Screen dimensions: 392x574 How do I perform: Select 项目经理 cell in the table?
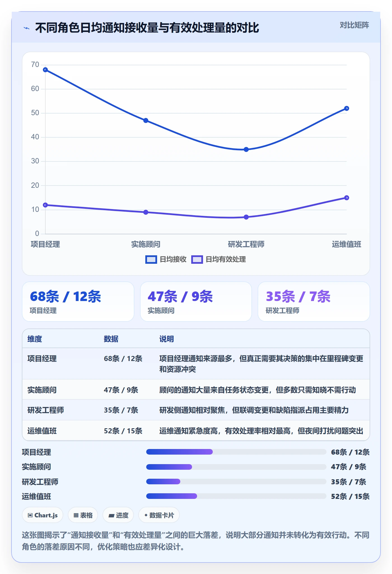point(42,358)
